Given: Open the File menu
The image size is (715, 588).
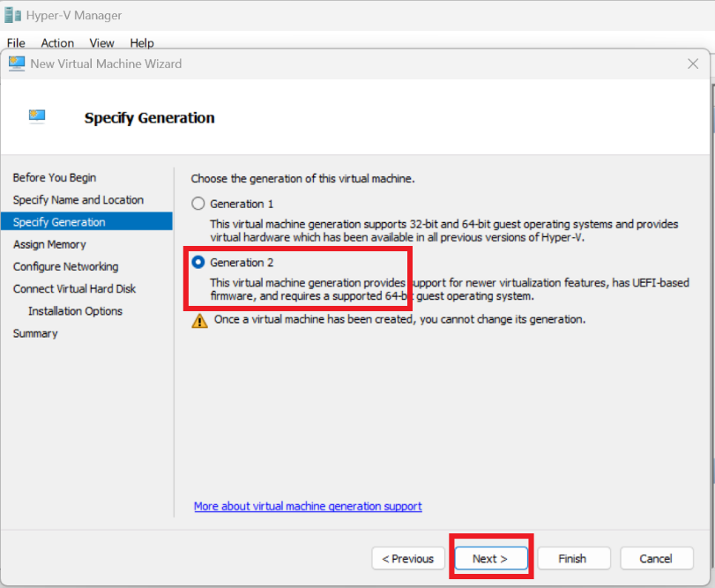Looking at the screenshot, I should pos(16,42).
